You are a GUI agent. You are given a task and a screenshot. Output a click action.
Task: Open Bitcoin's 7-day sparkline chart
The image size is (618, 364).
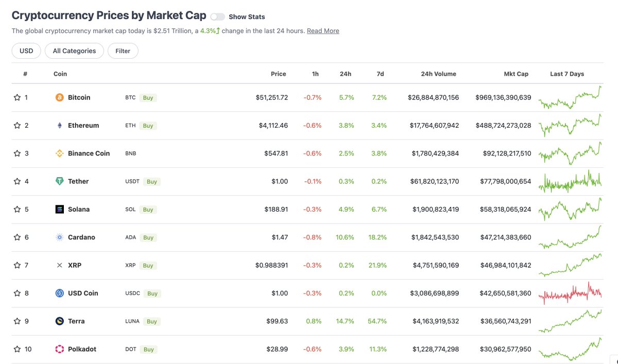570,97
